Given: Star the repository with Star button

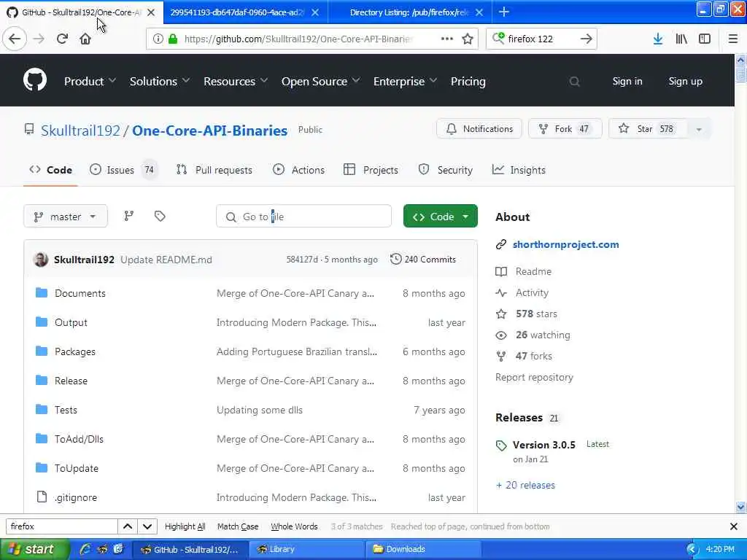Looking at the screenshot, I should (x=648, y=129).
